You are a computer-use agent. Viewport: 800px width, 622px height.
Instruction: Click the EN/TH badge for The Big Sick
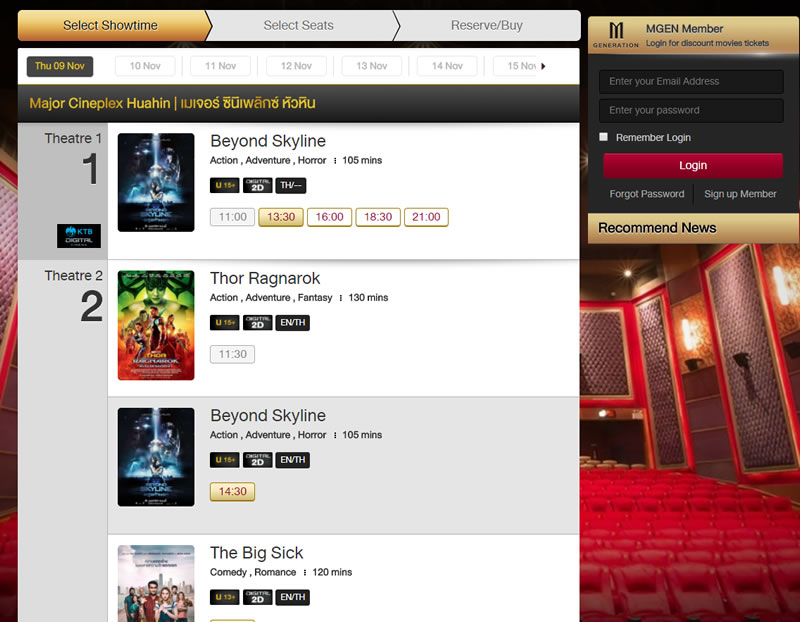(292, 597)
